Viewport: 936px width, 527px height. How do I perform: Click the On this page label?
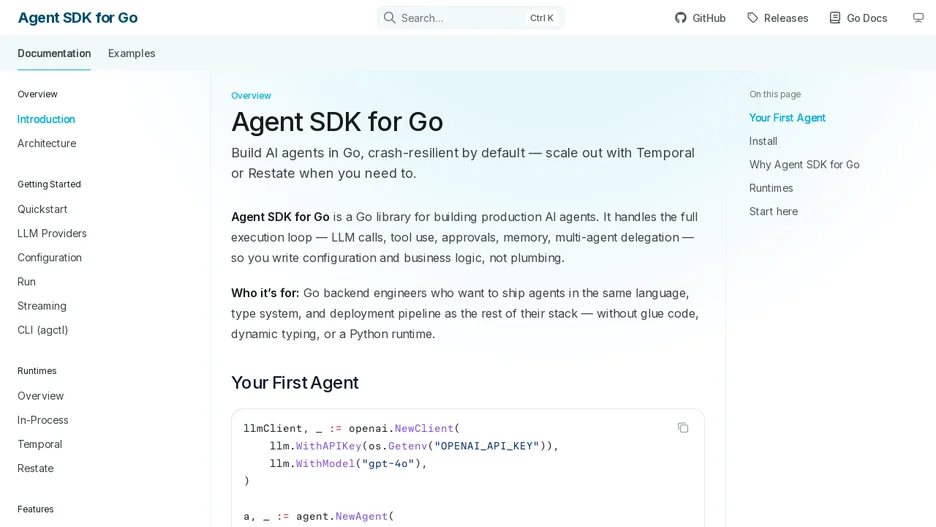pyautogui.click(x=775, y=94)
